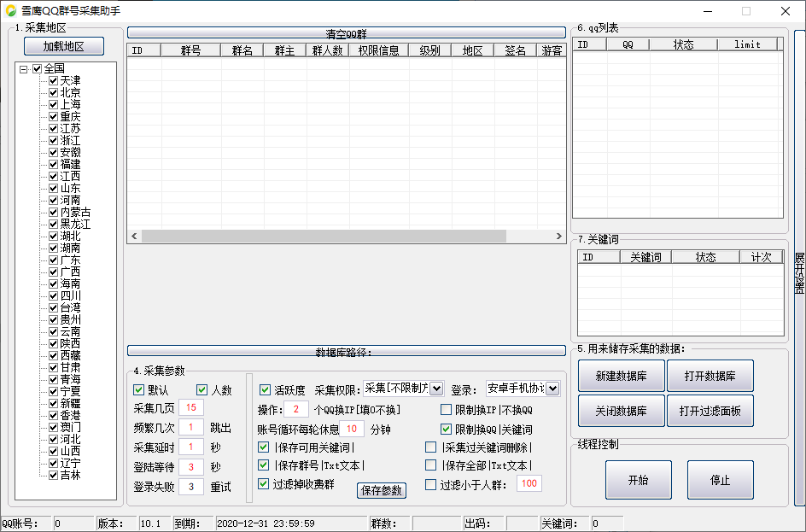Click the 停止 button
The image size is (806, 532).
point(720,480)
